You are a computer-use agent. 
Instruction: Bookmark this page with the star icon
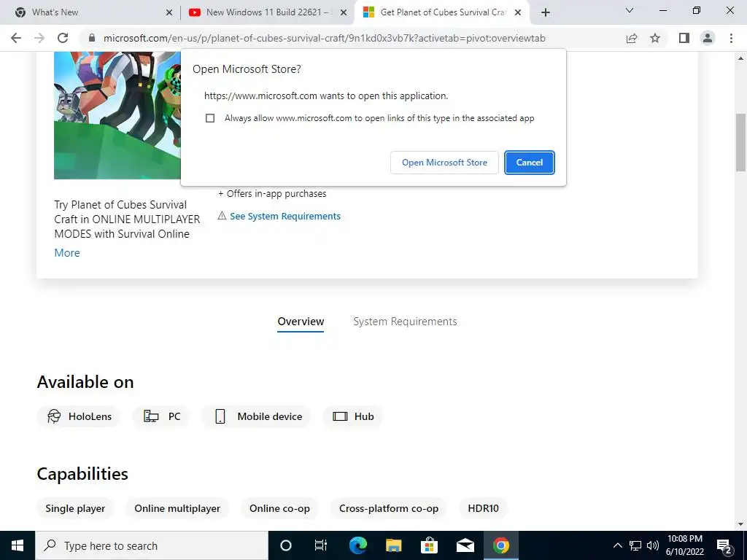pos(655,38)
